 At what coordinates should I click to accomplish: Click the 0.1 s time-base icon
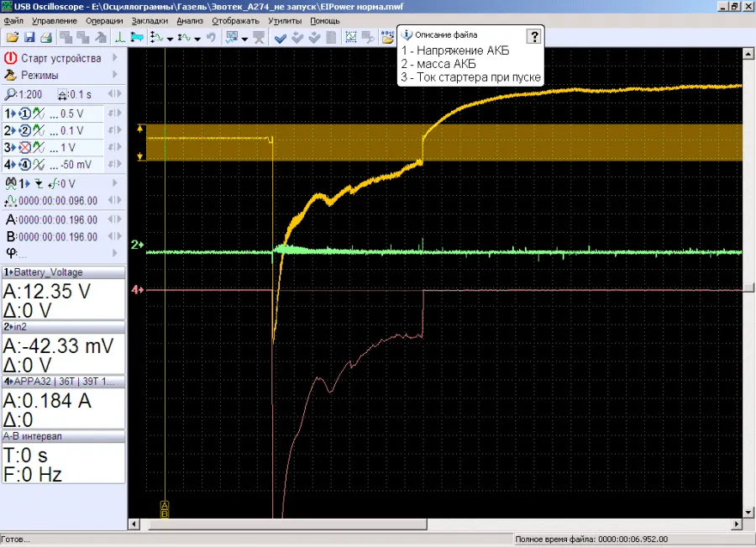[63, 94]
